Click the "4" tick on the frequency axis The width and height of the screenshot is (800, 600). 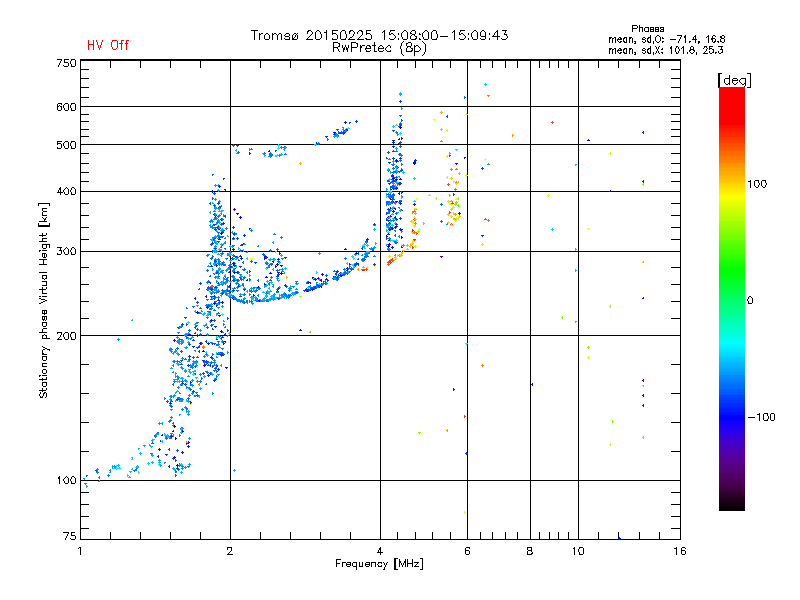[x=380, y=551]
